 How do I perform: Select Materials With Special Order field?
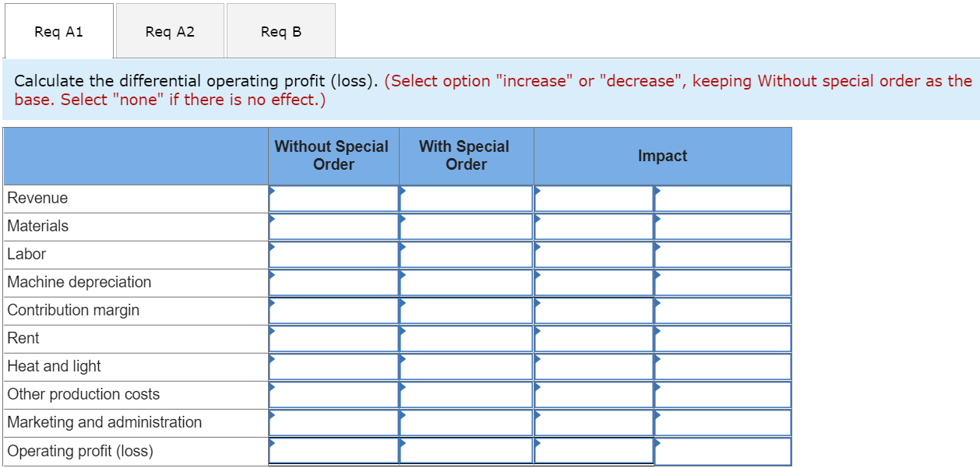(x=467, y=227)
